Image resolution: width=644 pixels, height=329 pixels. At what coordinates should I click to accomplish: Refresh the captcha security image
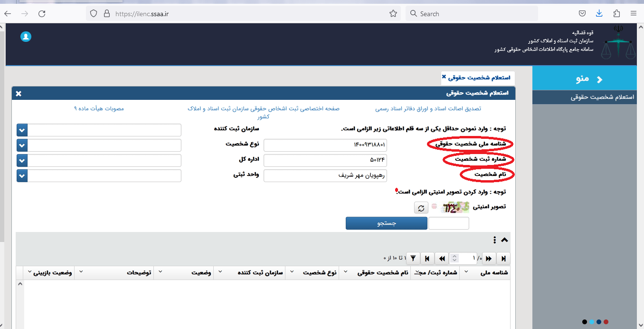(x=421, y=207)
